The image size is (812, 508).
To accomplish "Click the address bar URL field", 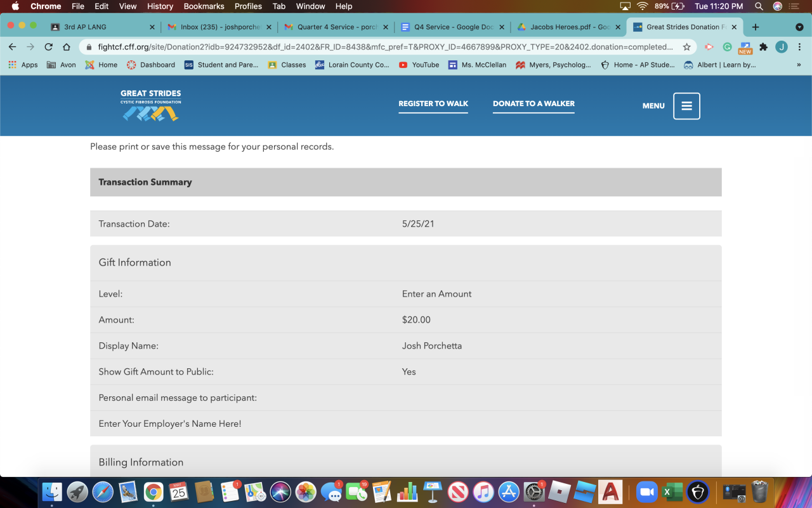I will (386, 47).
